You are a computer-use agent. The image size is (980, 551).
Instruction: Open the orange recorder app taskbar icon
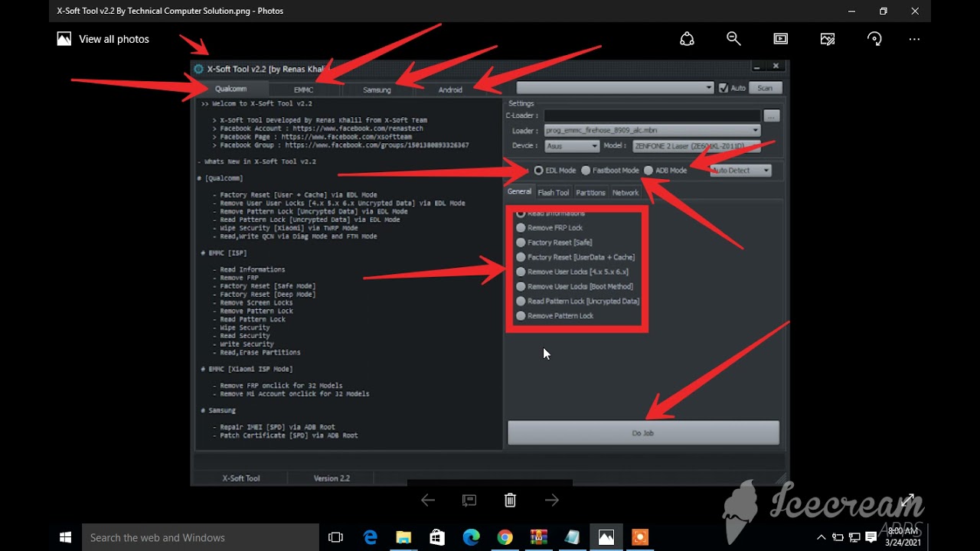click(x=639, y=537)
